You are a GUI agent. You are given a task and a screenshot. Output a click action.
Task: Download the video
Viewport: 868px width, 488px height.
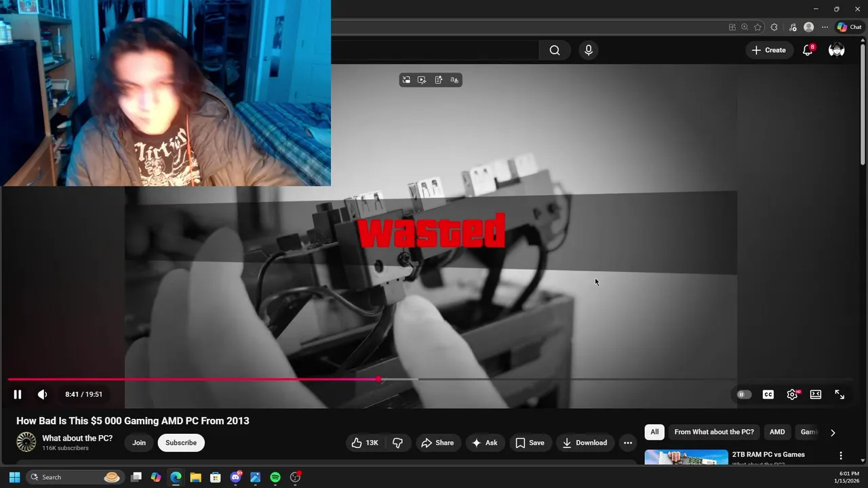pyautogui.click(x=585, y=443)
